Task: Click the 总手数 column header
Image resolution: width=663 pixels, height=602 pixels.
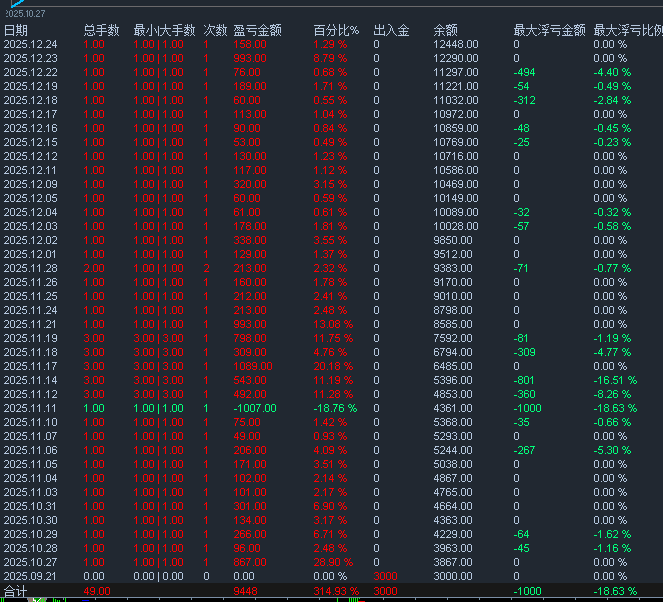Action: (101, 31)
